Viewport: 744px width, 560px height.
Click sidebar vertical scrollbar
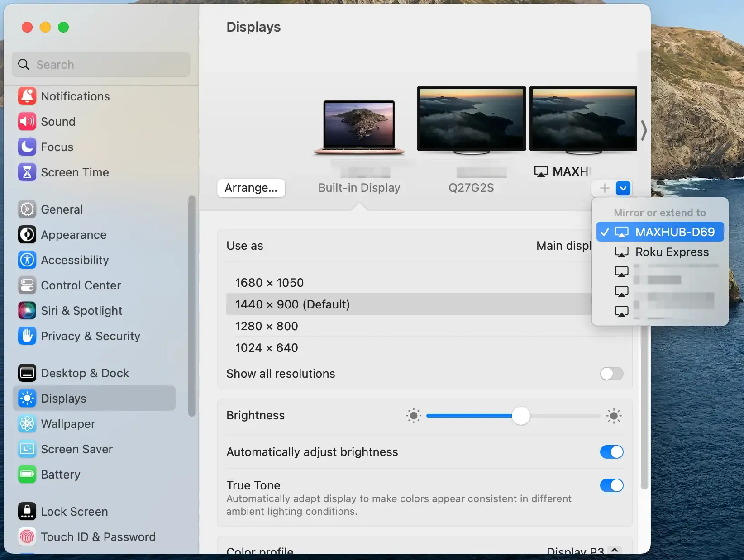point(192,306)
